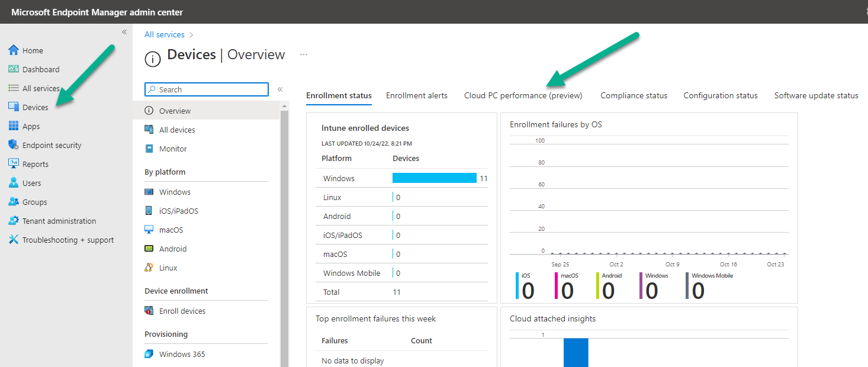This screenshot has height=367, width=868.
Task: Go to Dashboard in left navigation
Action: pyautogui.click(x=41, y=69)
